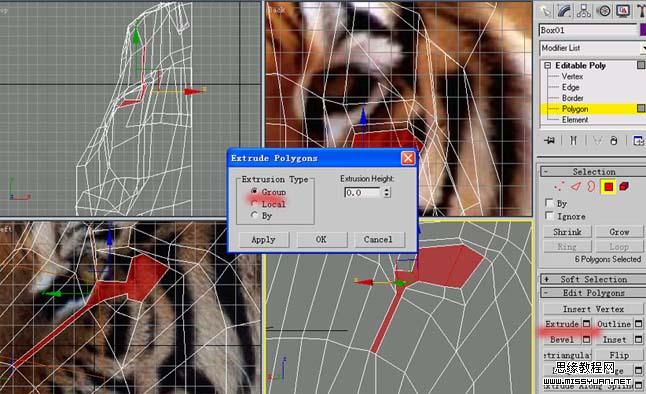
Task: Select Border level in modifier stack
Action: pyautogui.click(x=572, y=98)
